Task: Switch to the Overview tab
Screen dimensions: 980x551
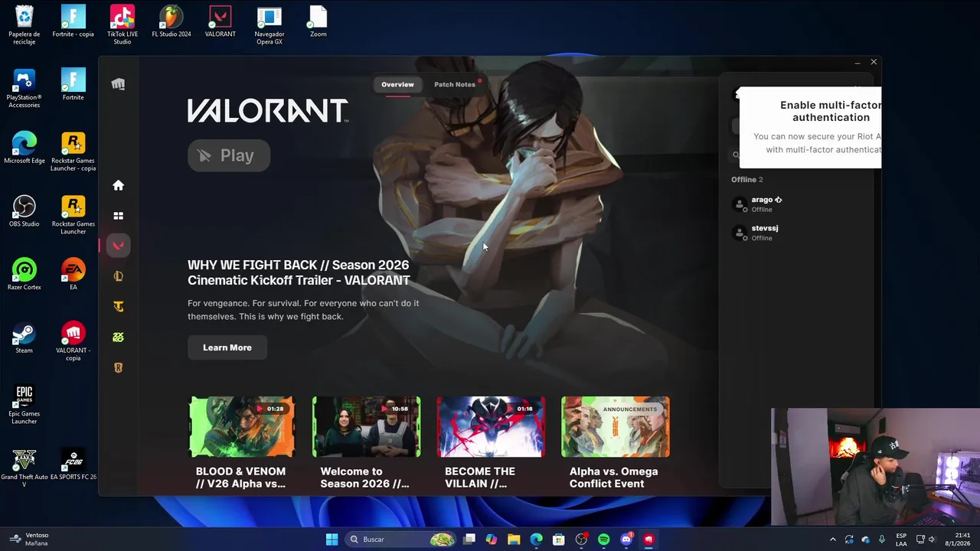Action: pos(397,84)
